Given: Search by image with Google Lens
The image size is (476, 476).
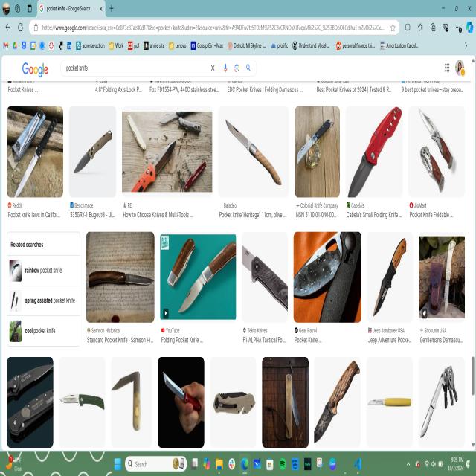Looking at the screenshot, I should pyautogui.click(x=237, y=68).
